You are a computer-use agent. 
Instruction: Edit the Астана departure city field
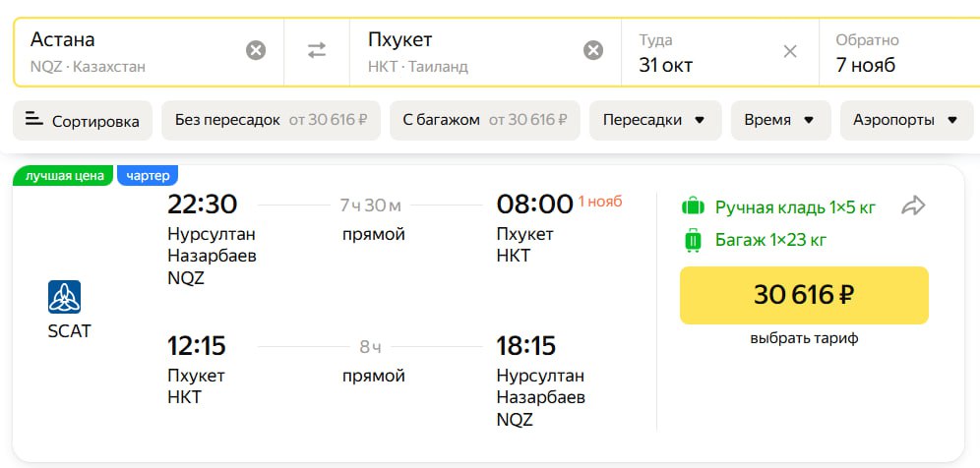tap(128, 51)
